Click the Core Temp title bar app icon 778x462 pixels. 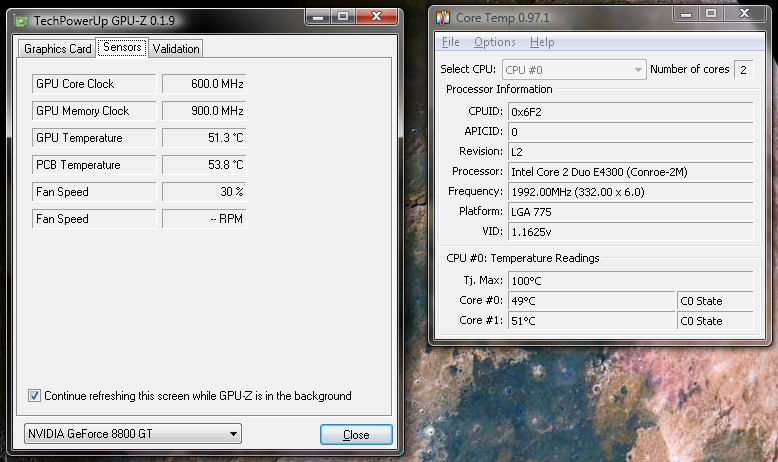click(x=443, y=18)
